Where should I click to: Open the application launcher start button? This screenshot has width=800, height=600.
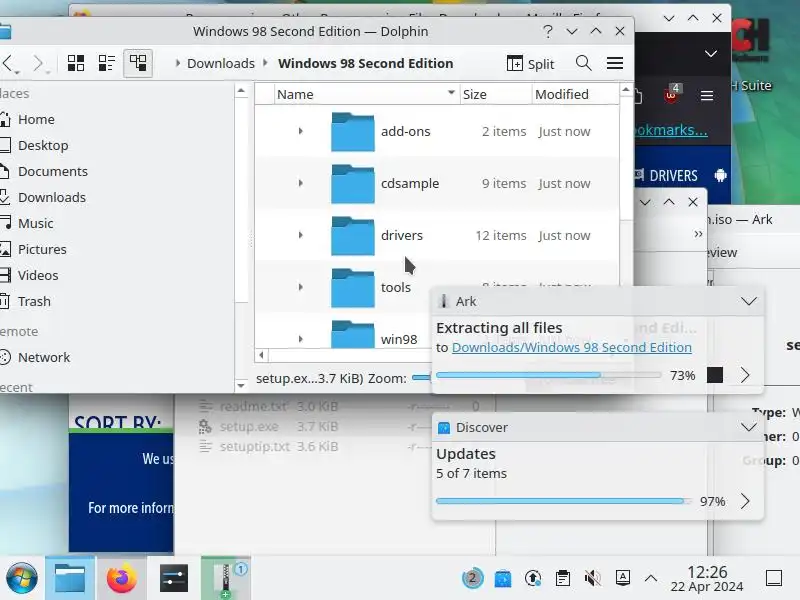tap(21, 579)
